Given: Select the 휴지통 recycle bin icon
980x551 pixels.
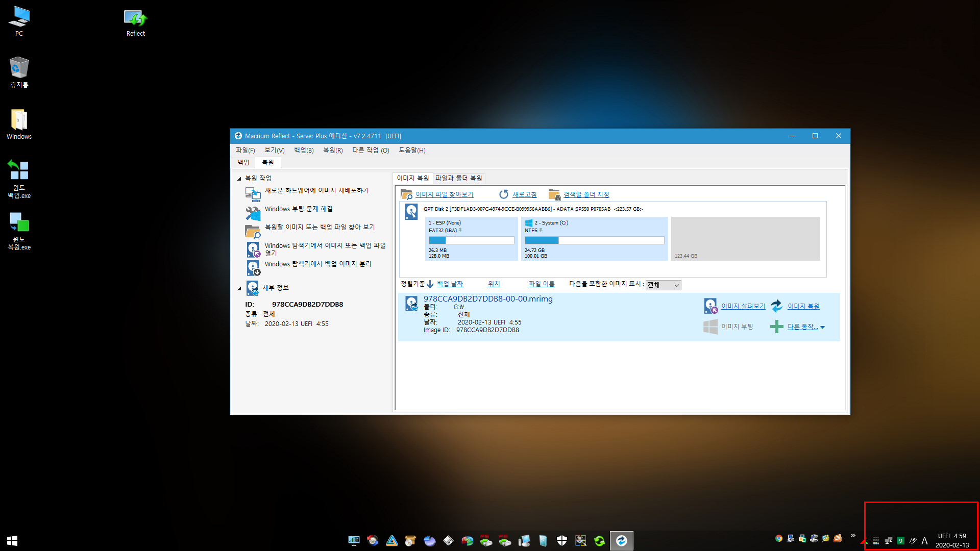Looking at the screenshot, I should [19, 72].
